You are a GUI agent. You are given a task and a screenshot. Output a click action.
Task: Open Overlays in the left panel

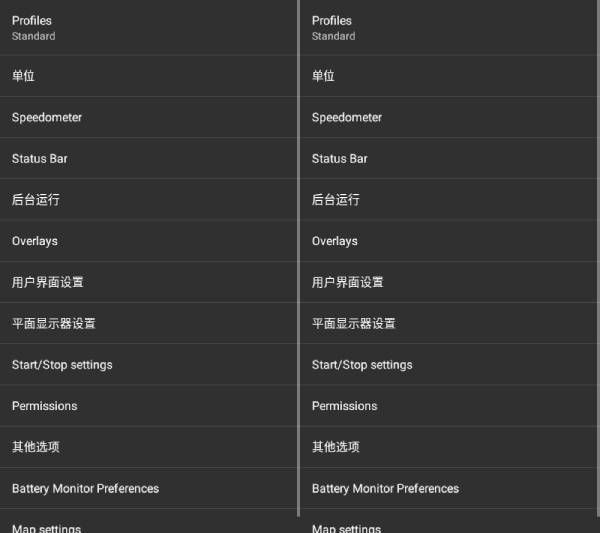[148, 241]
